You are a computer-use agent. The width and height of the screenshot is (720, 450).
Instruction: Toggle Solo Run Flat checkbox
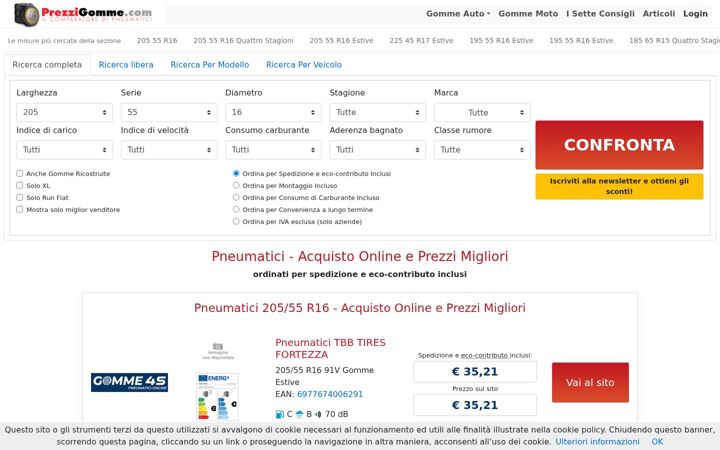coord(20,197)
